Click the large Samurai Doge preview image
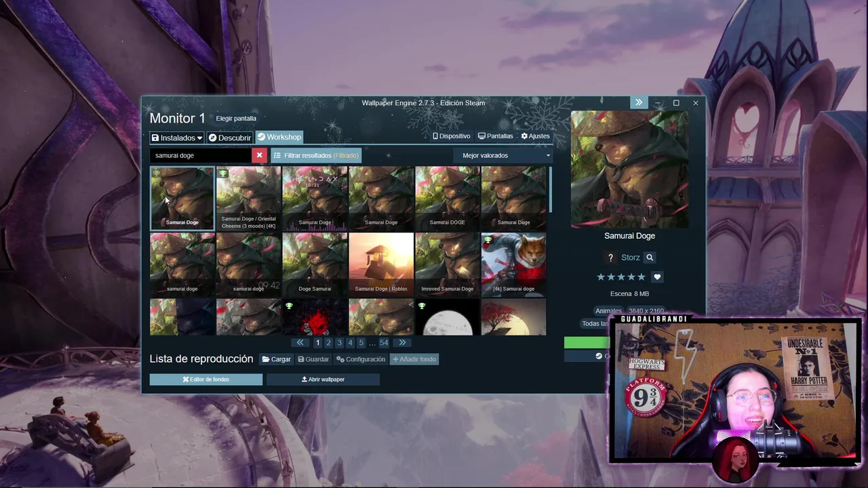This screenshot has width=868, height=488. 629,169
